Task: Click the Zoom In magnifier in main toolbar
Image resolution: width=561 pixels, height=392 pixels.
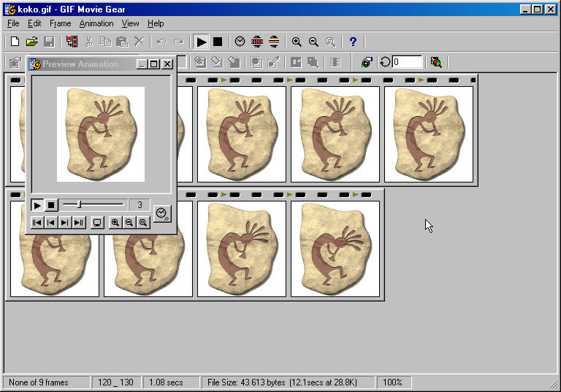Action: click(x=297, y=42)
